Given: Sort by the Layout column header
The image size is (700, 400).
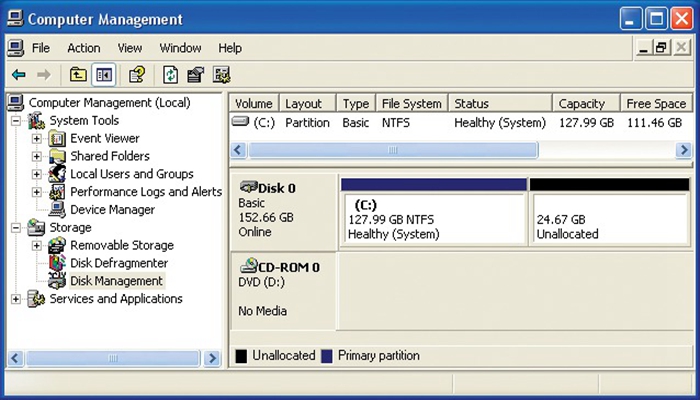Looking at the screenshot, I should 308,103.
